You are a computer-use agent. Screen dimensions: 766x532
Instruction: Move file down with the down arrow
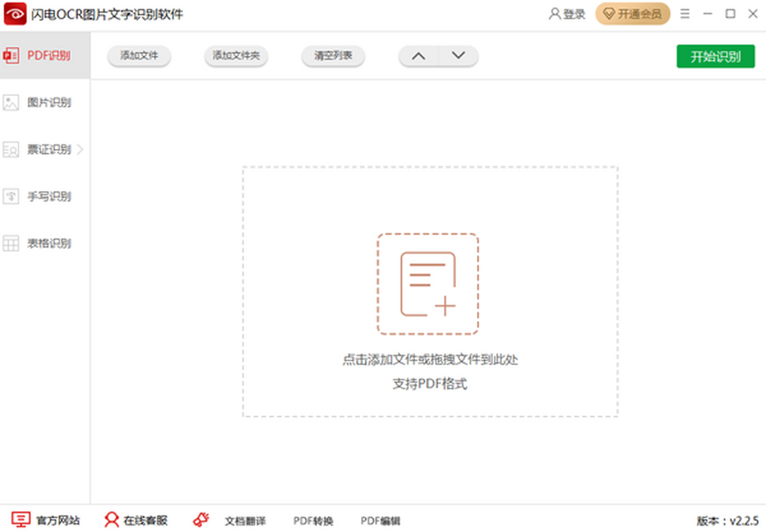pos(458,55)
